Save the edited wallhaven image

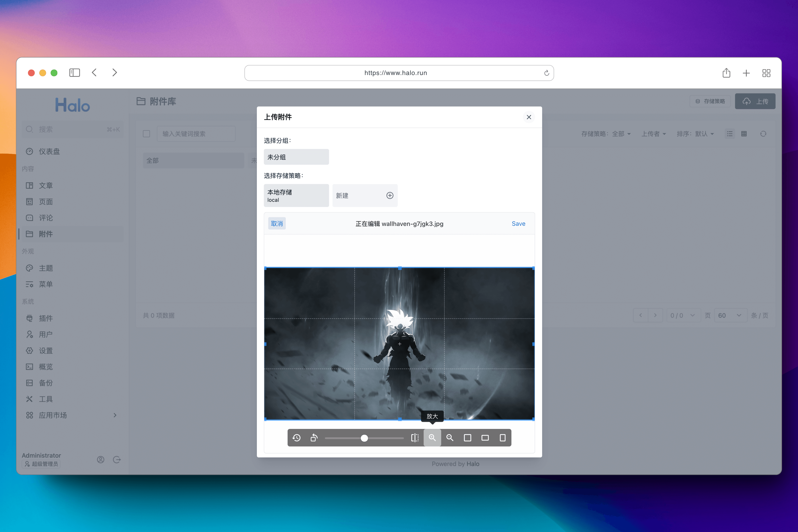(518, 224)
